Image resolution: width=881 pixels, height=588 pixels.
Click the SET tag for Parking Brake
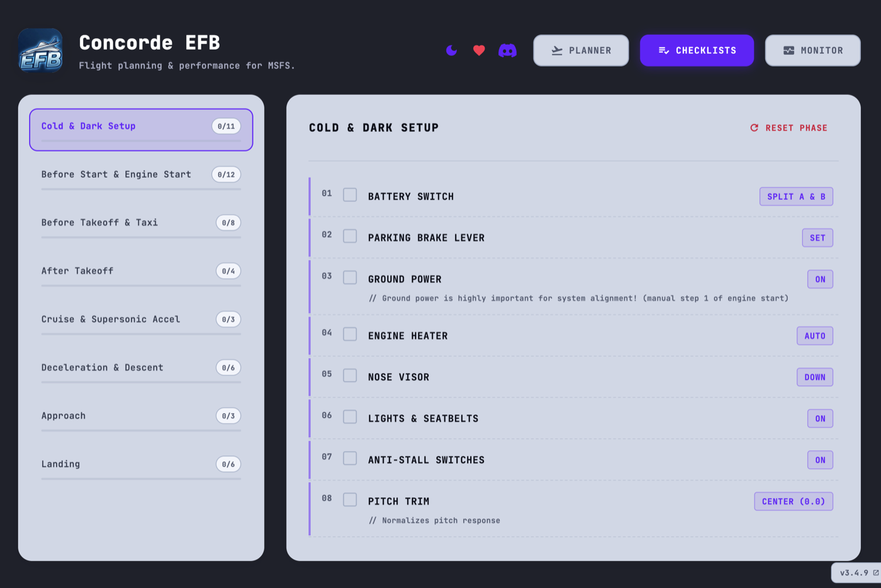817,238
